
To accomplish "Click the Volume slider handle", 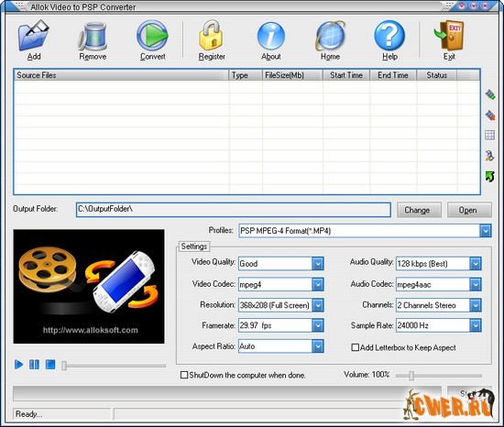I will click(x=411, y=376).
